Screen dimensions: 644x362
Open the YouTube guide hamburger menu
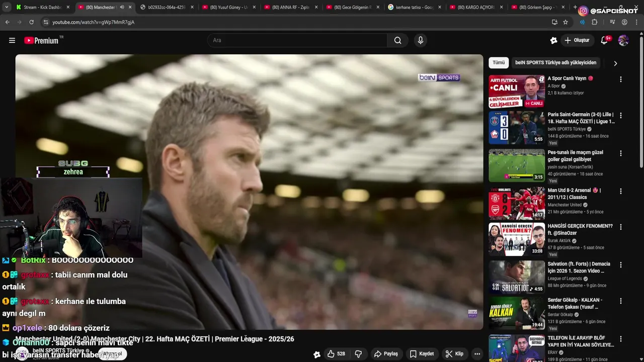click(12, 40)
